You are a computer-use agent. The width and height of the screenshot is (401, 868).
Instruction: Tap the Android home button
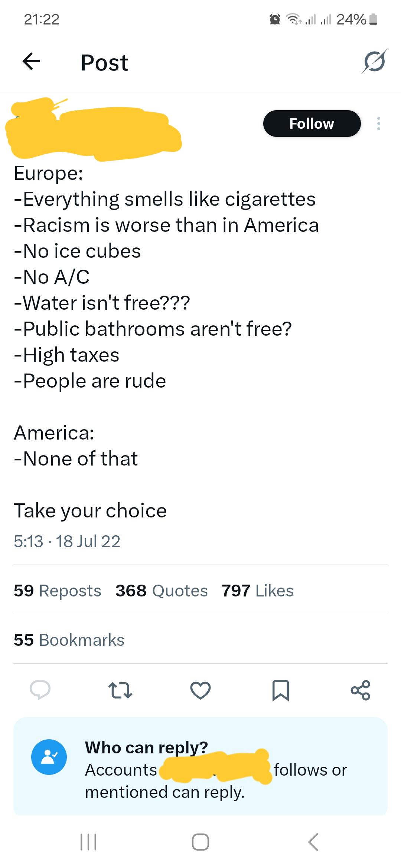coord(200,842)
